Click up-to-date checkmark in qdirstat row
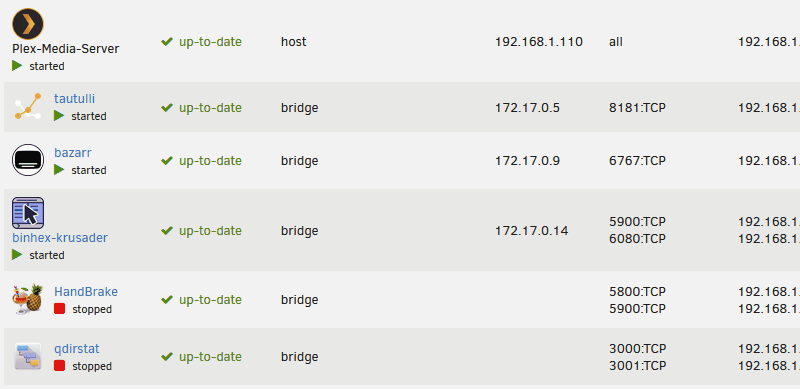Image resolution: width=800 pixels, height=389 pixels. pyautogui.click(x=166, y=357)
